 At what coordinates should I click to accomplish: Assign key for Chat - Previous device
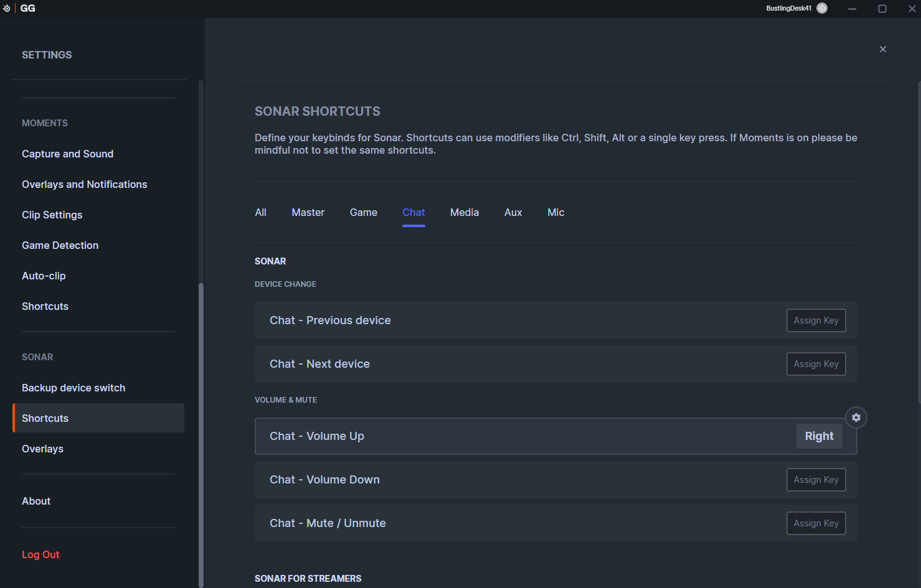(x=816, y=320)
